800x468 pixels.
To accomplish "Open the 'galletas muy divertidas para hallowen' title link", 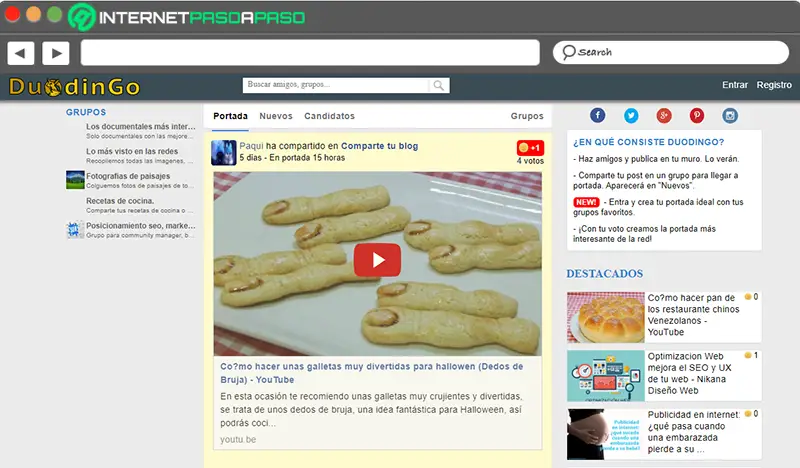I will pos(371,373).
